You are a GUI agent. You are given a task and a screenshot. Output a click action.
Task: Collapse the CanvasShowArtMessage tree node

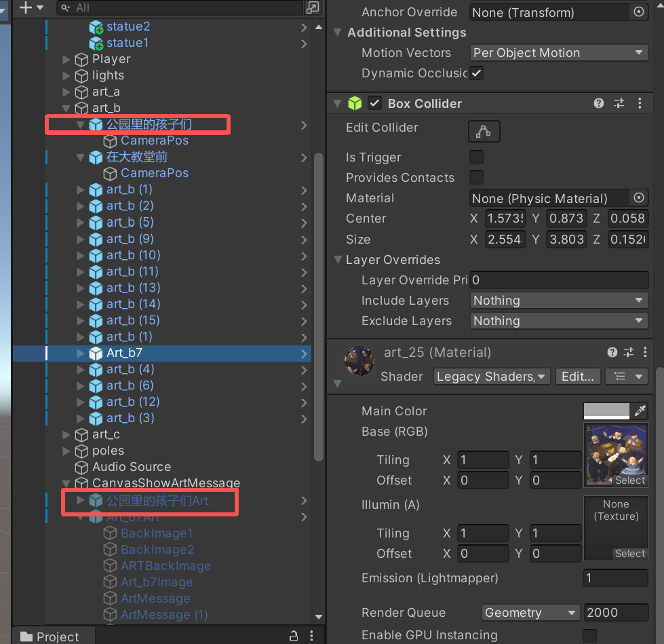66,483
